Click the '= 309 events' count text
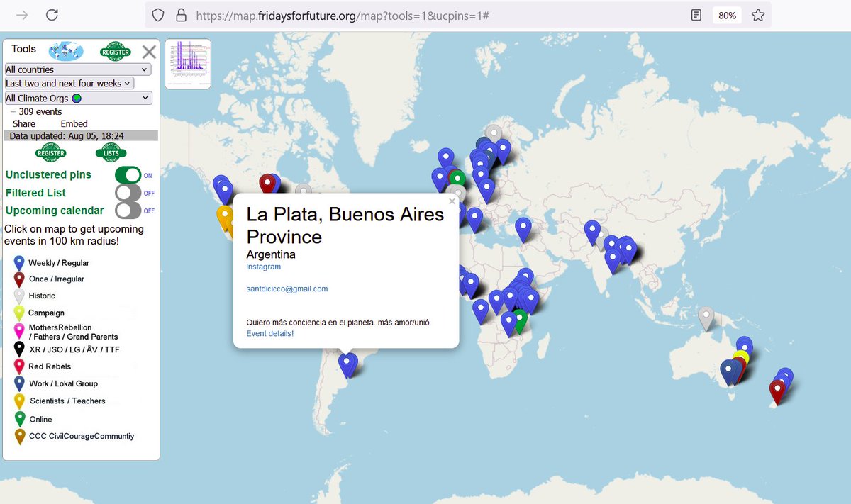The image size is (851, 504). click(x=36, y=111)
